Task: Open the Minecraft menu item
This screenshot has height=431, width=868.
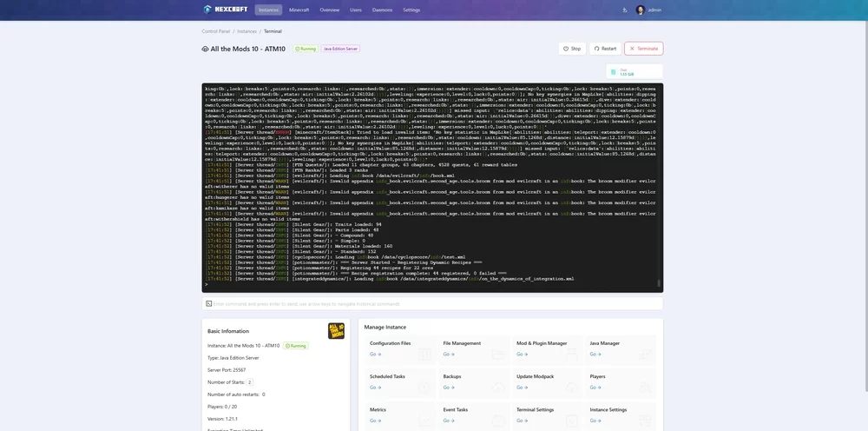Action: coord(299,10)
